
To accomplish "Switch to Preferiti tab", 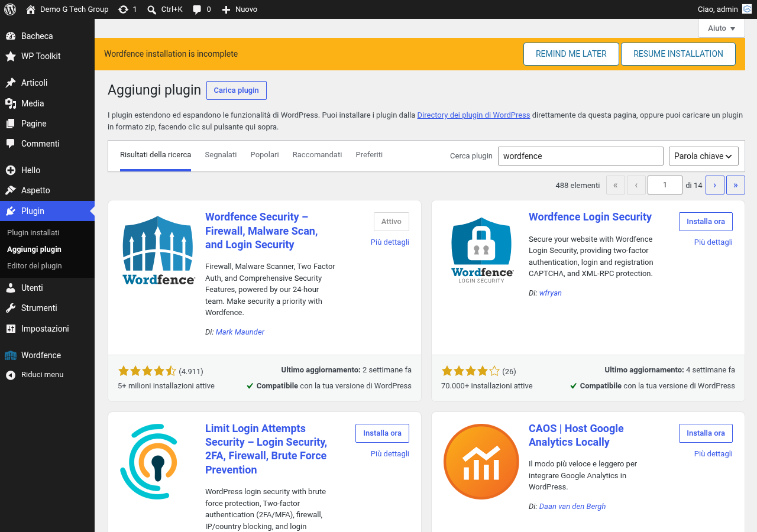I will (369, 155).
